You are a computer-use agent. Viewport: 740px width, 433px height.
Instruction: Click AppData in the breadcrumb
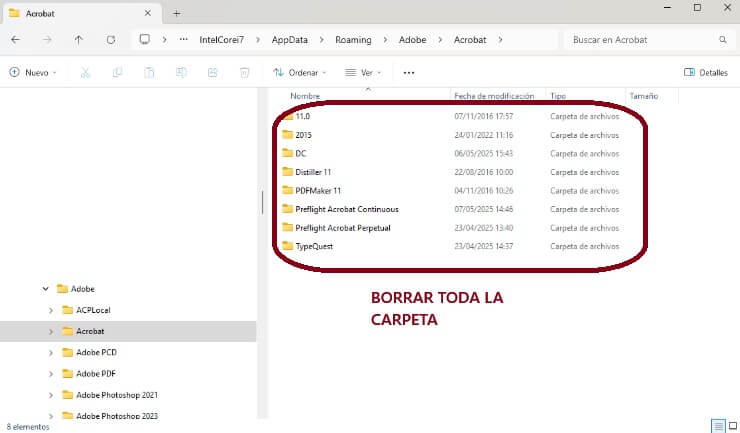(x=289, y=40)
